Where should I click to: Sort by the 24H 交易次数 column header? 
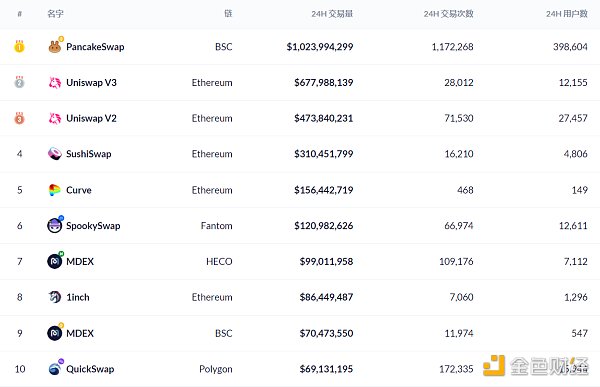[448, 14]
